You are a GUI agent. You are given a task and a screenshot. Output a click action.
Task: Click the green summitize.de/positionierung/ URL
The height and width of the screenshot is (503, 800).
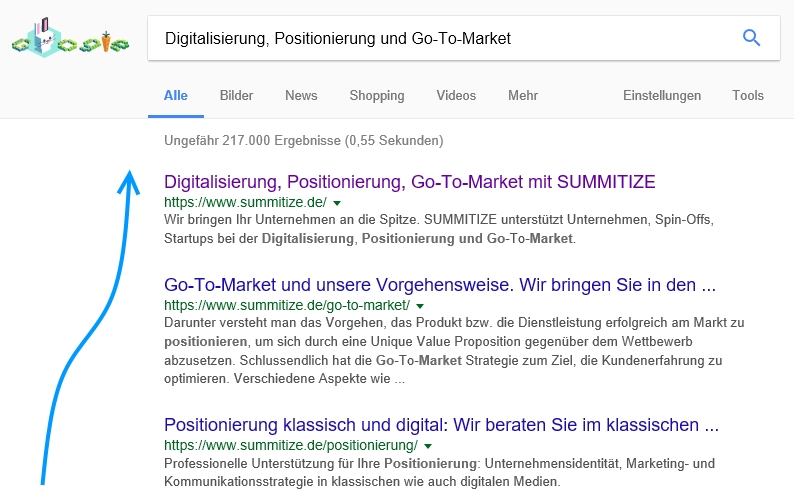[x=291, y=445]
